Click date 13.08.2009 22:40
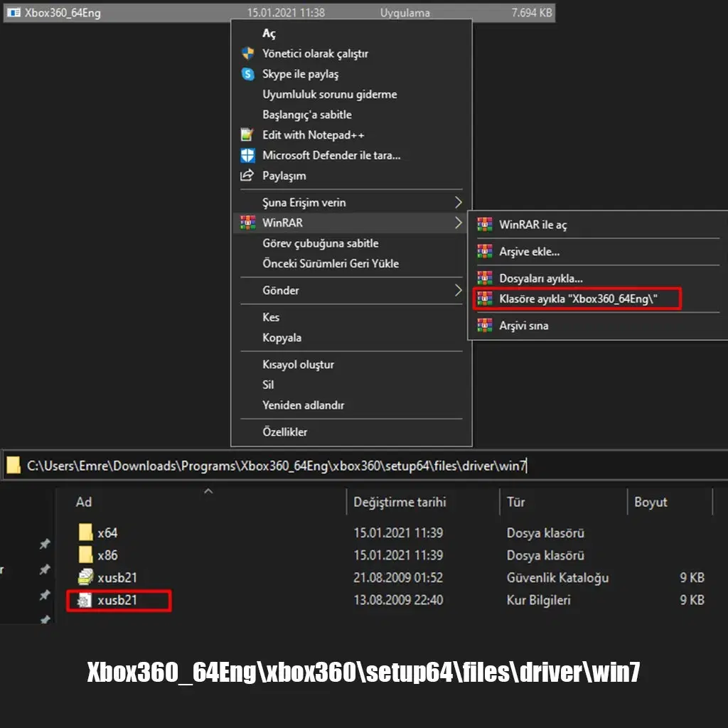The width and height of the screenshot is (728, 728). point(398,600)
